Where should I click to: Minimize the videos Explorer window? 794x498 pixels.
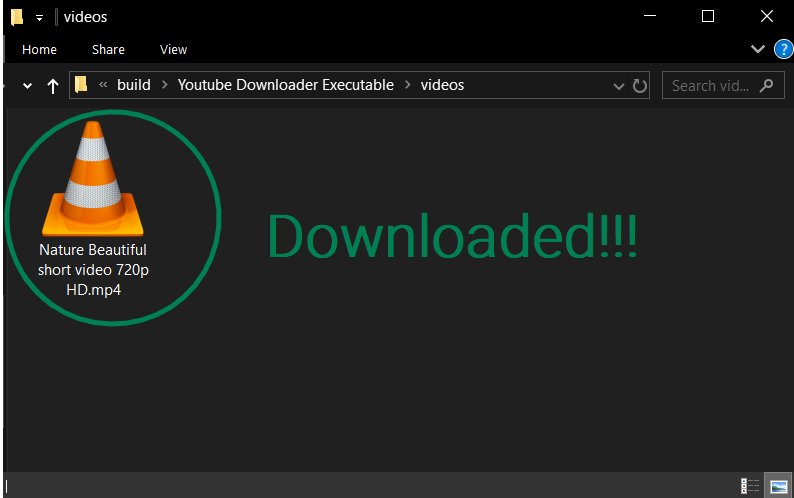pyautogui.click(x=650, y=16)
